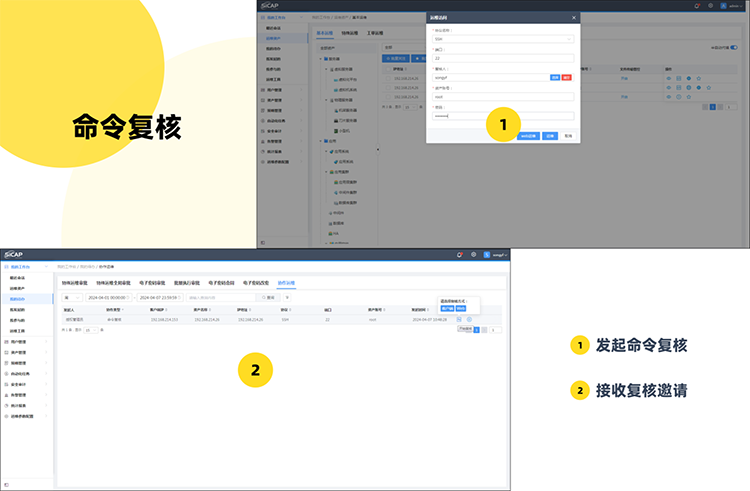Select the 协作运维 tab
The width and height of the screenshot is (750, 491).
tap(286, 283)
